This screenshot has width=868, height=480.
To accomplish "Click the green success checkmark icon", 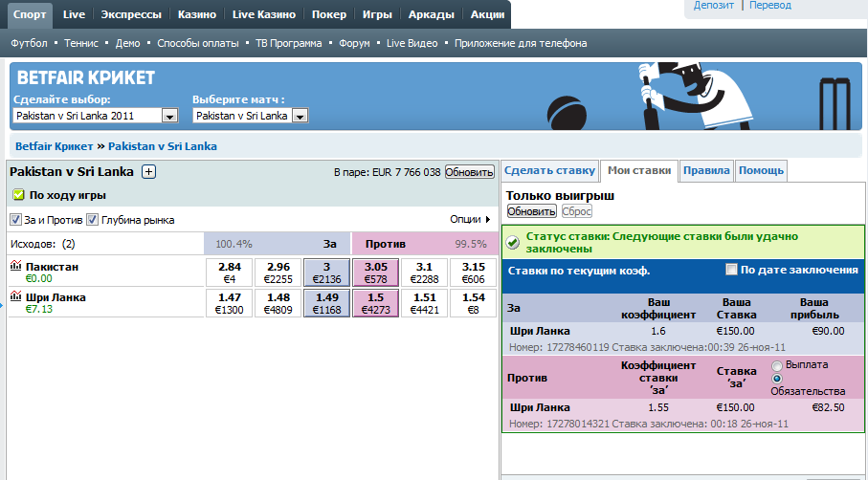I will [513, 242].
